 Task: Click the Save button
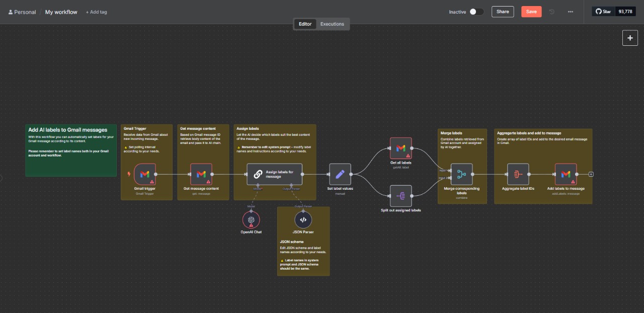click(531, 12)
